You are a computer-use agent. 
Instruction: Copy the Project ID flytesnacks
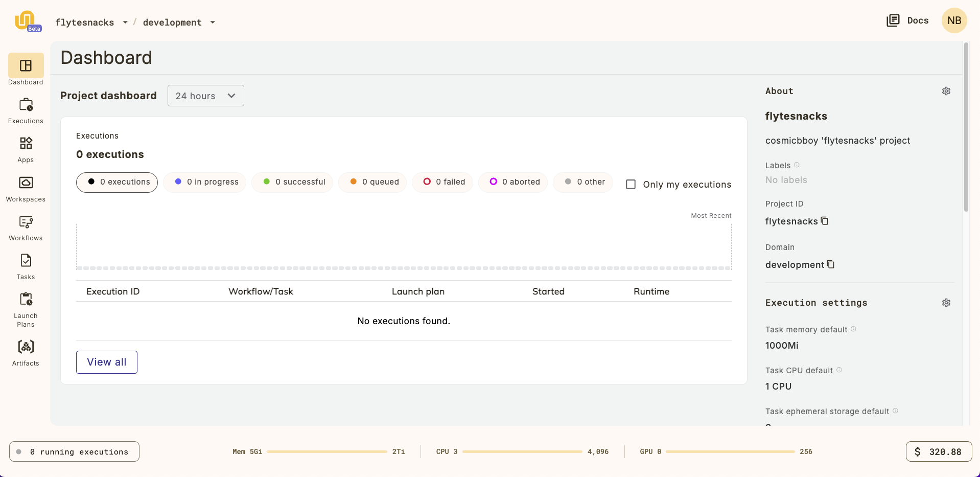point(824,221)
